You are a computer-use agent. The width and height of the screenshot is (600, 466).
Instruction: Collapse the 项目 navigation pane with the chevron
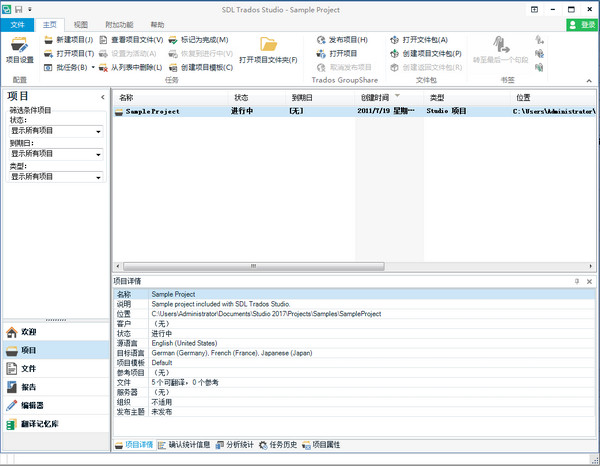pyautogui.click(x=102, y=96)
